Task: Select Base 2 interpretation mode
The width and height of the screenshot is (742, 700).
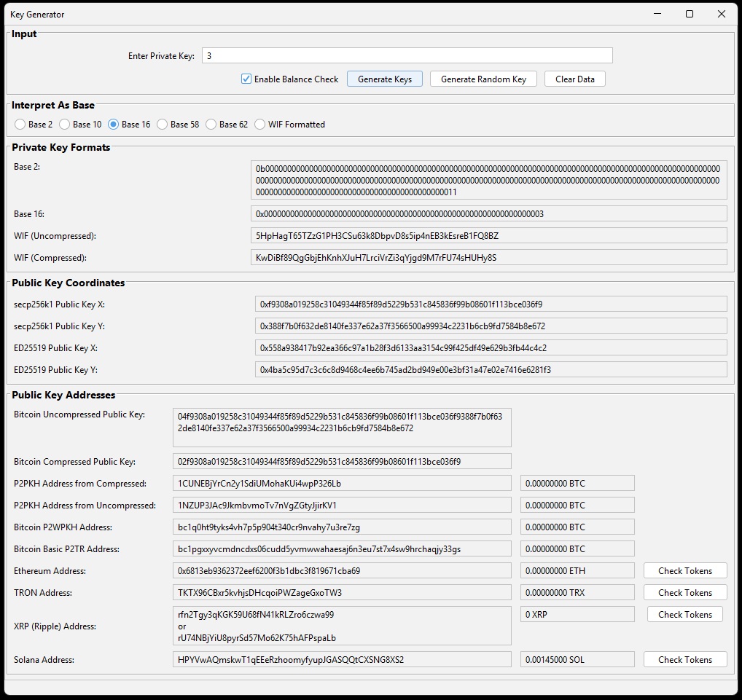Action: pyautogui.click(x=20, y=124)
